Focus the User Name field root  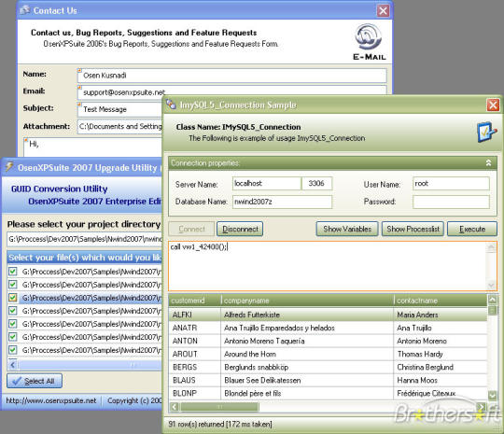pyautogui.click(x=451, y=184)
